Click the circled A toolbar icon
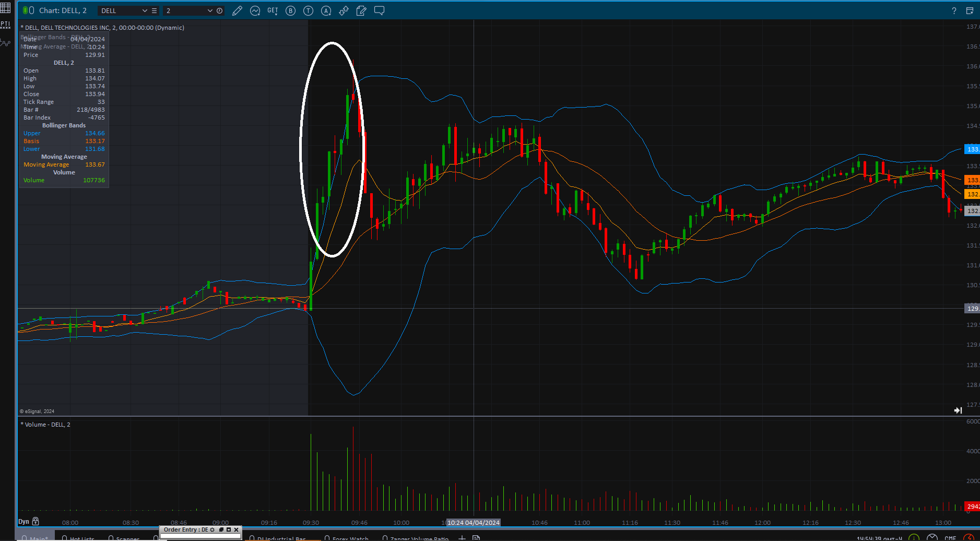The image size is (980, 541). [x=326, y=11]
